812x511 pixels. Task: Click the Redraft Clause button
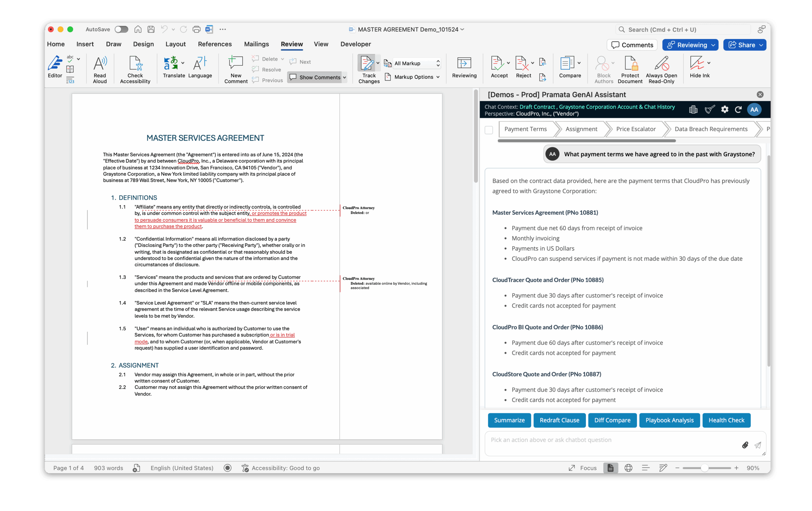coord(559,420)
